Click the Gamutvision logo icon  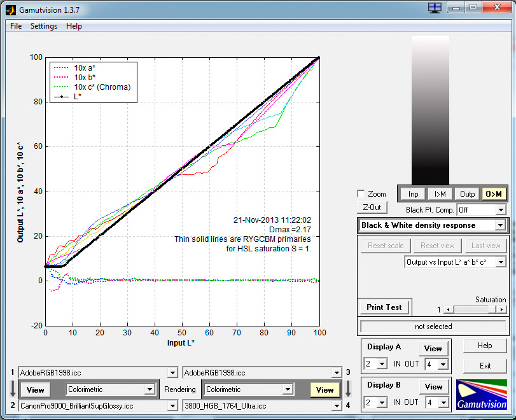[482, 394]
